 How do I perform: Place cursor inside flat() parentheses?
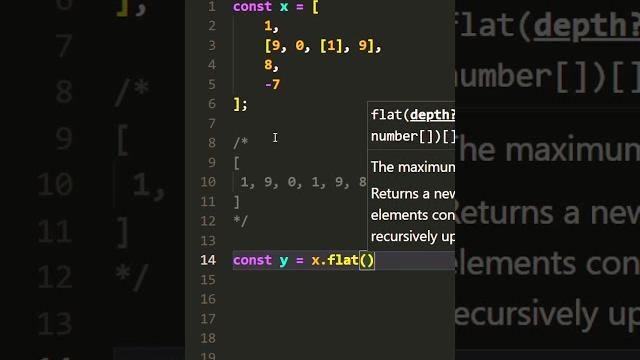coord(367,260)
